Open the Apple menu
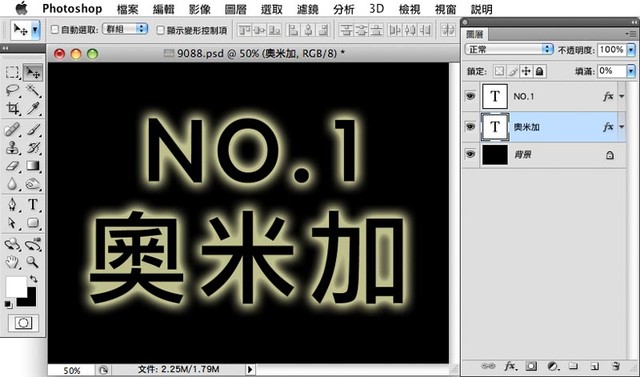 coord(21,8)
